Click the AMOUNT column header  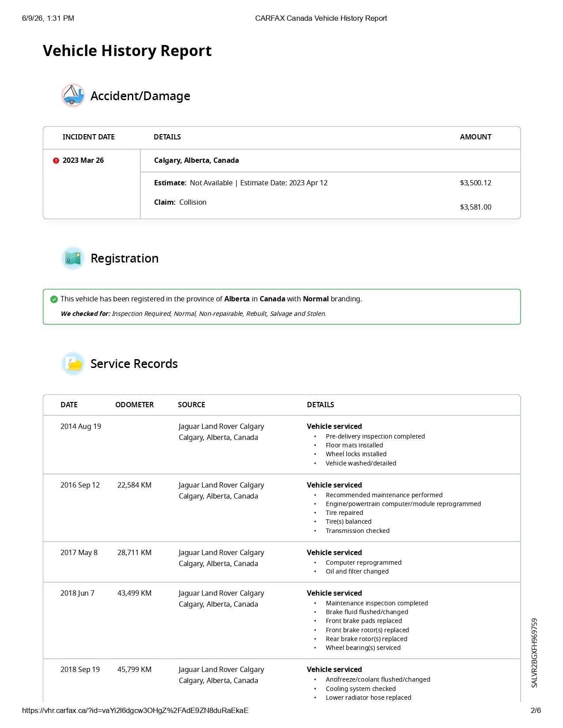(x=476, y=137)
